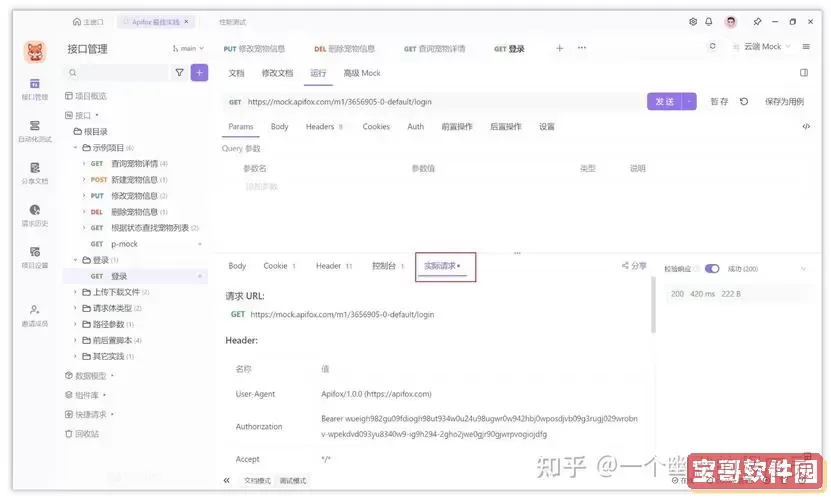Click the filter funnel icon
831x500 pixels.
click(x=180, y=73)
